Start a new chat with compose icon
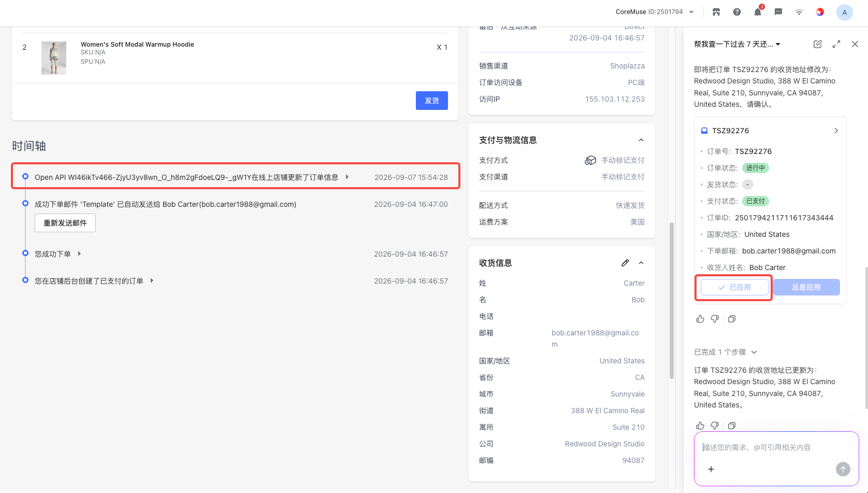Screen dimensions: 868x493 (818, 44)
